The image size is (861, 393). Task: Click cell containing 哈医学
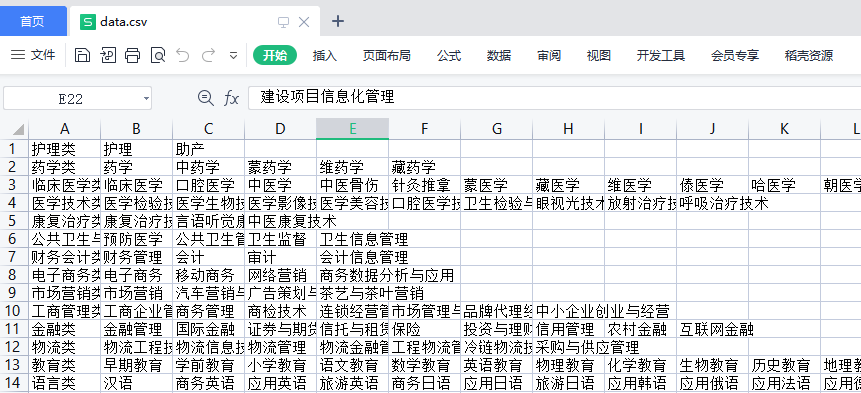(784, 185)
